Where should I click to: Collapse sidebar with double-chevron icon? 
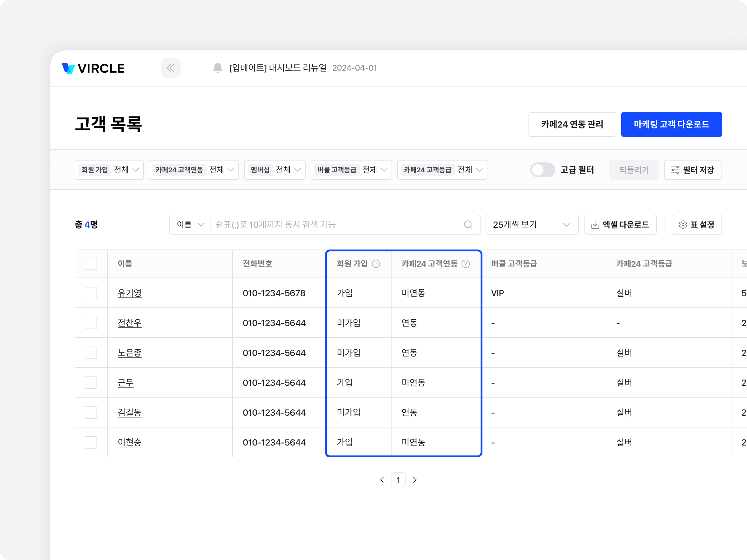point(170,68)
